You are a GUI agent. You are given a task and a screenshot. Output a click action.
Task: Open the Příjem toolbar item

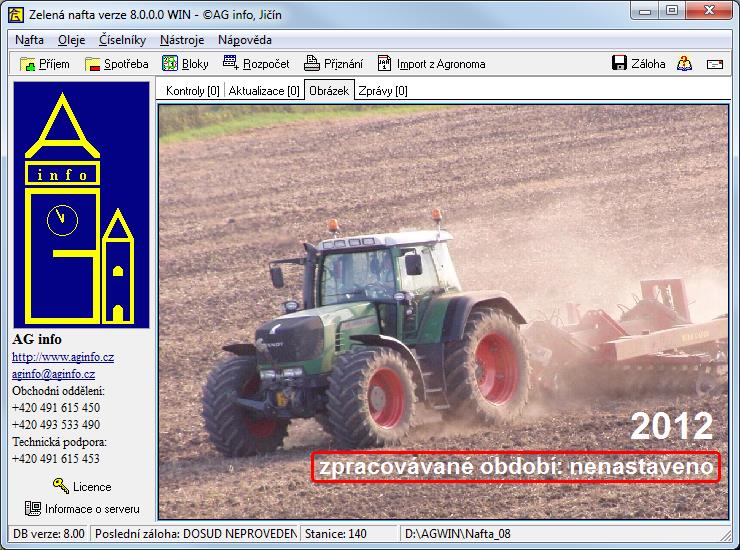point(45,64)
